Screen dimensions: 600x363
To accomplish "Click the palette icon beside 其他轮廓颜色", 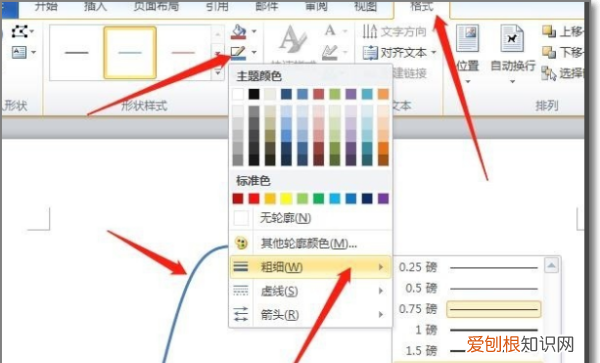I will (241, 243).
